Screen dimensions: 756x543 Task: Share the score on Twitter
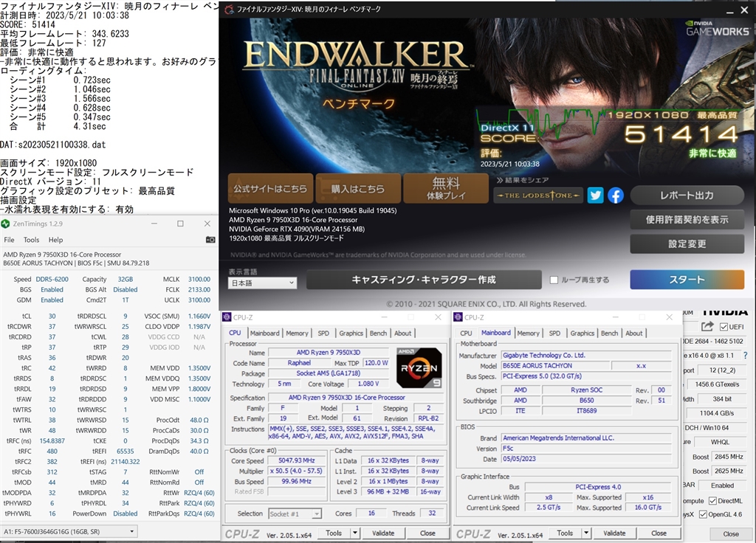(596, 195)
